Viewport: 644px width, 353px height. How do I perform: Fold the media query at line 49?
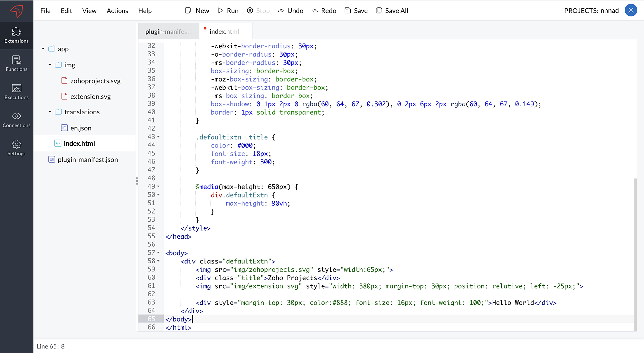(158, 186)
